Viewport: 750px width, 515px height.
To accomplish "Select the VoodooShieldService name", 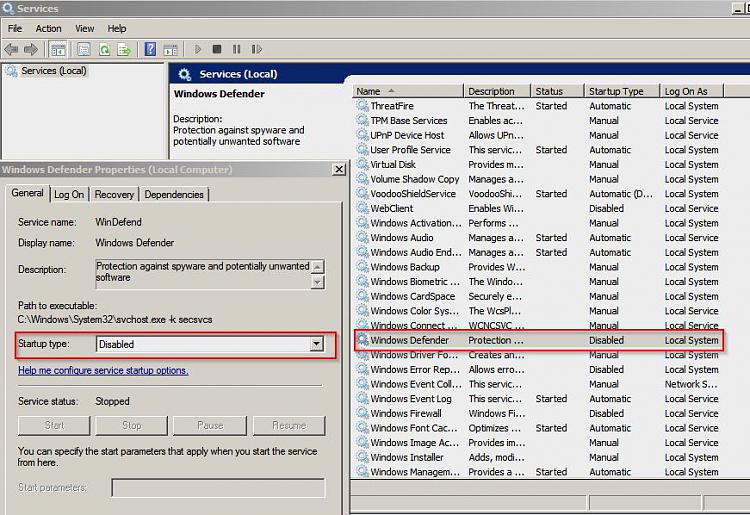I will pos(413,194).
